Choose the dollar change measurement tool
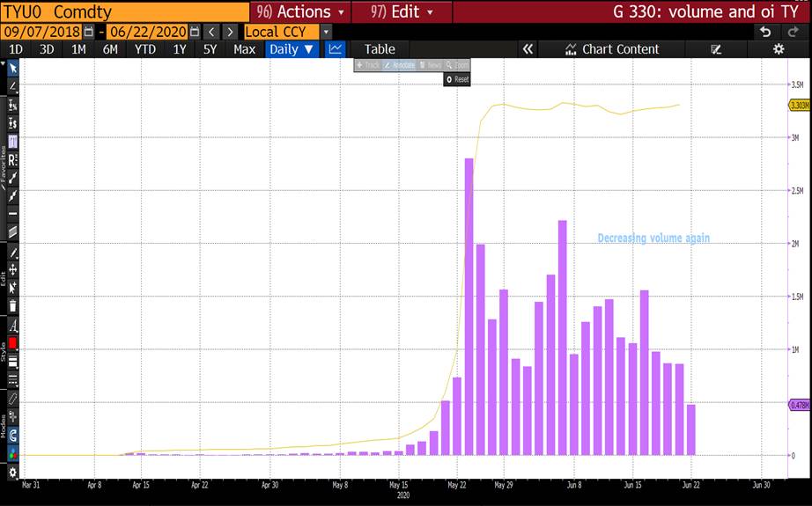Viewport: 812px width, 506px height. tap(13, 123)
